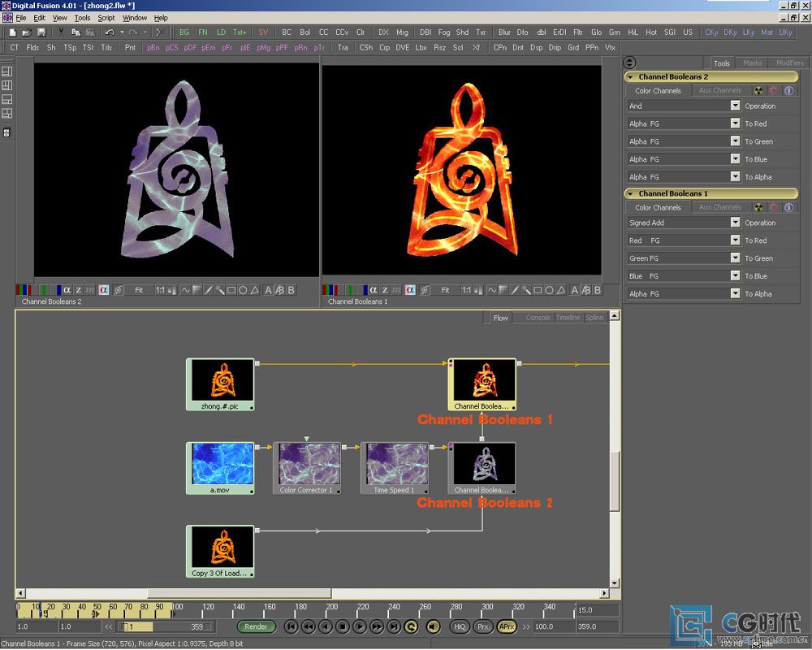This screenshot has height=650, width=812.
Task: Toggle alpha overlay in Channel Booleans 1 viewer
Action: click(410, 290)
